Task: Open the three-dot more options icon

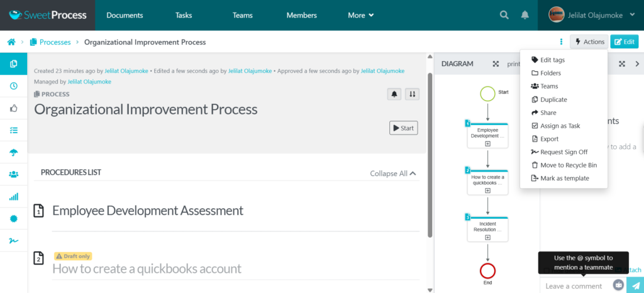Action: [x=561, y=42]
